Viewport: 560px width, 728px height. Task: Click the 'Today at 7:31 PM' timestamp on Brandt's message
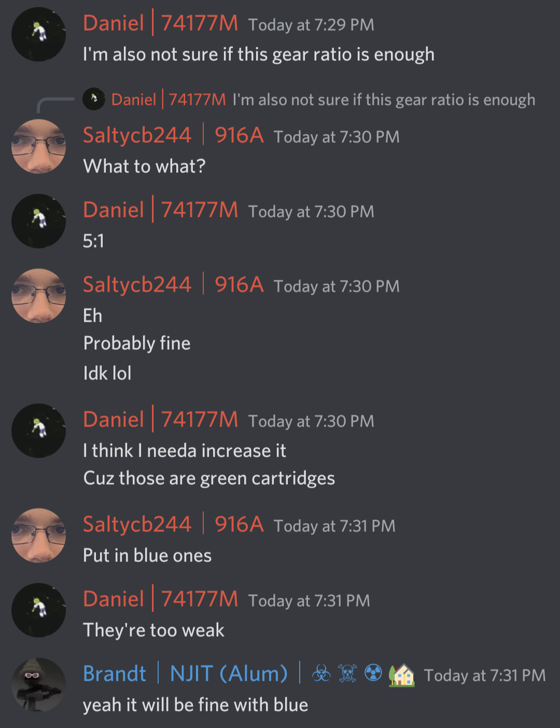485,675
